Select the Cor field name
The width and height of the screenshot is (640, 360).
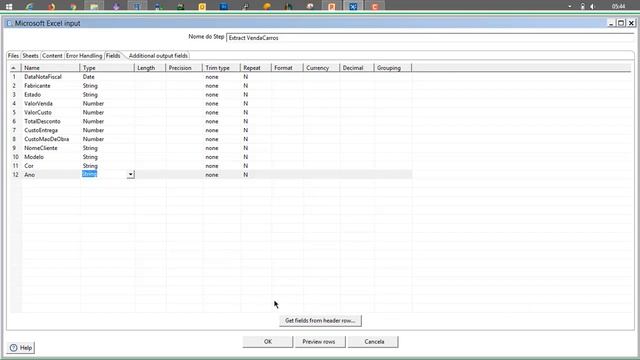point(29,166)
